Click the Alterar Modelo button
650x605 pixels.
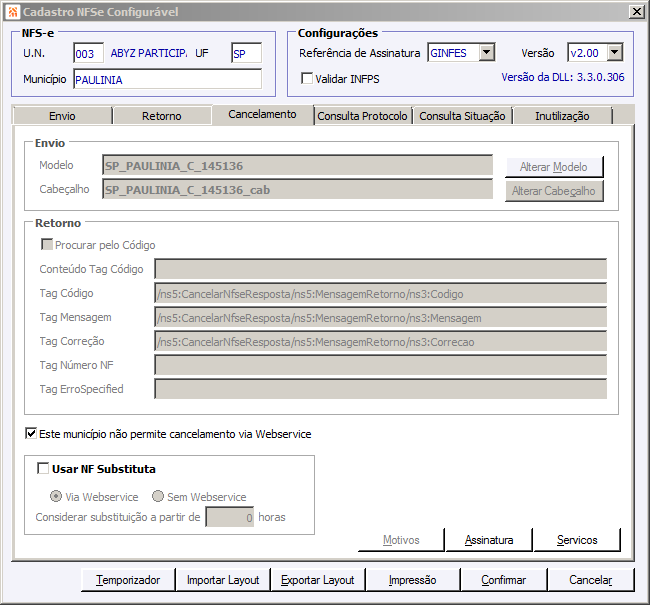point(554,167)
